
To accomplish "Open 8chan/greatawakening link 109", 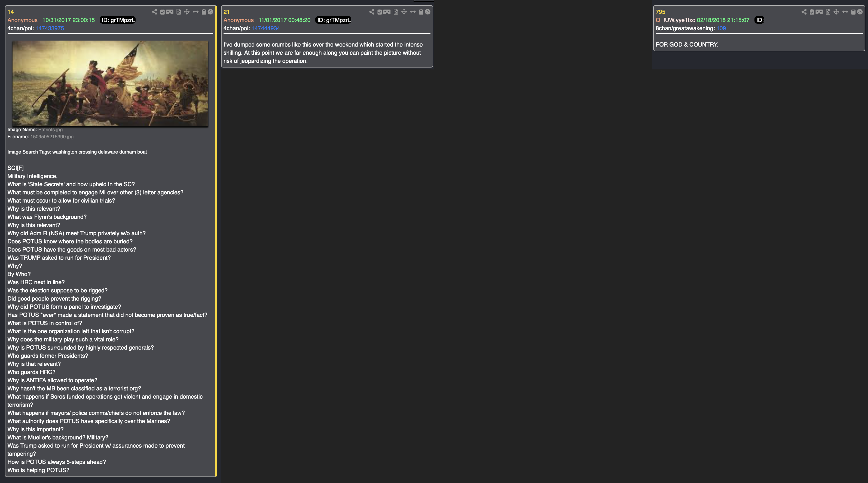I will point(721,28).
